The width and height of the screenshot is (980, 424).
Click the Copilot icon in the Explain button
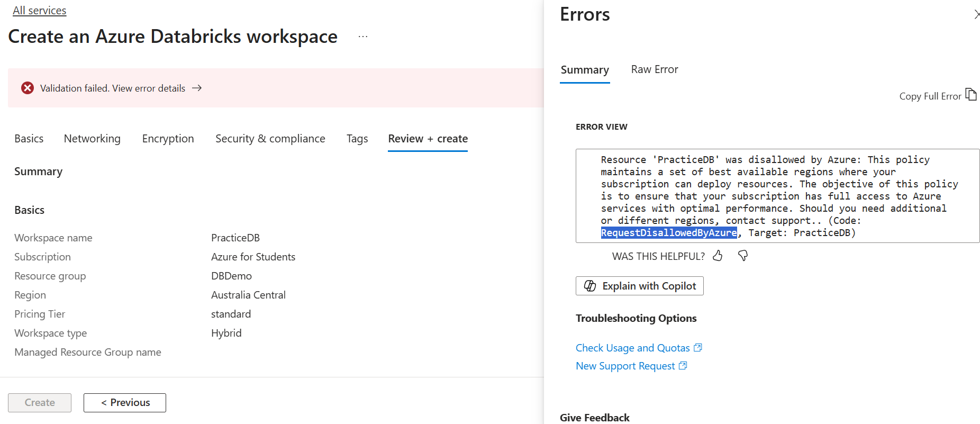[x=590, y=286]
